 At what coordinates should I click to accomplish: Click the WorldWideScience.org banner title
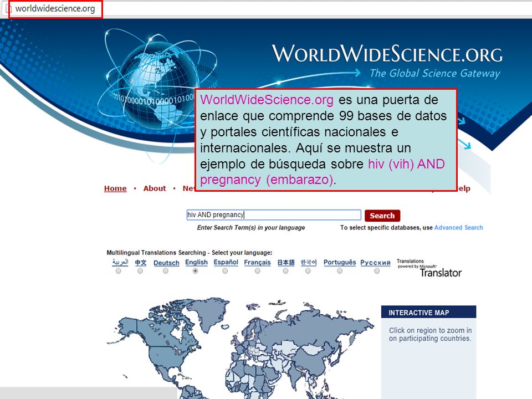(x=387, y=54)
